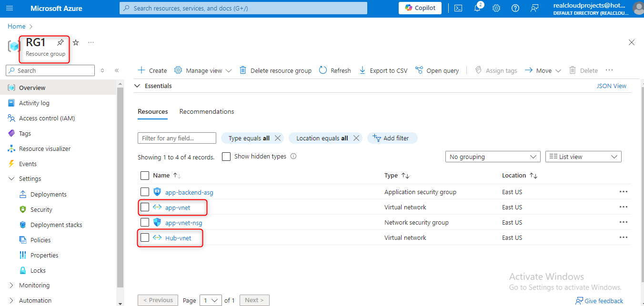
Task: Open Access control (IAM) menu item
Action: (x=47, y=118)
